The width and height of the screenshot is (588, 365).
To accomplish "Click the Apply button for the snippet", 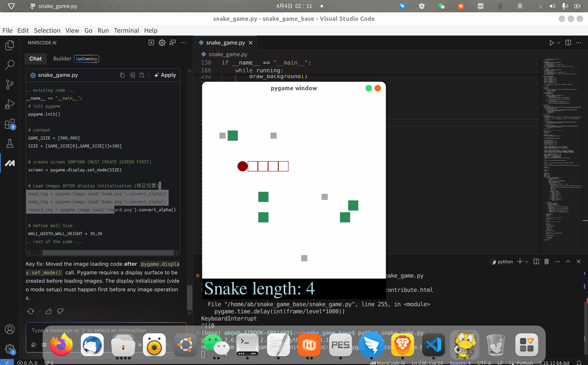I will tap(165, 75).
